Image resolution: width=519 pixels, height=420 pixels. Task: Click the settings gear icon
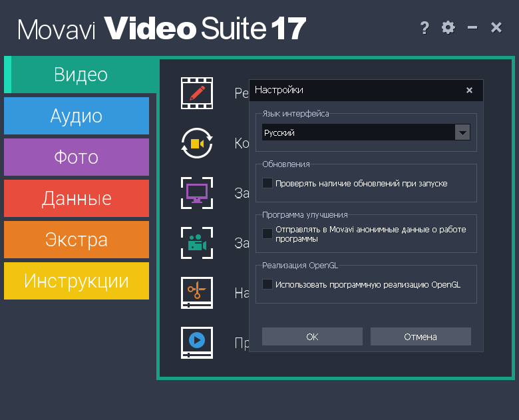pos(448,28)
